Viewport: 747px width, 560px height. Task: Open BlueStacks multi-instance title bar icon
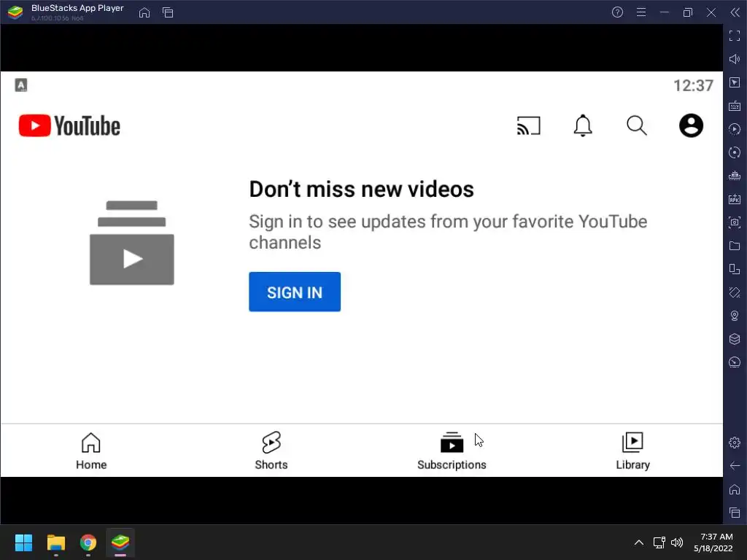point(168,12)
